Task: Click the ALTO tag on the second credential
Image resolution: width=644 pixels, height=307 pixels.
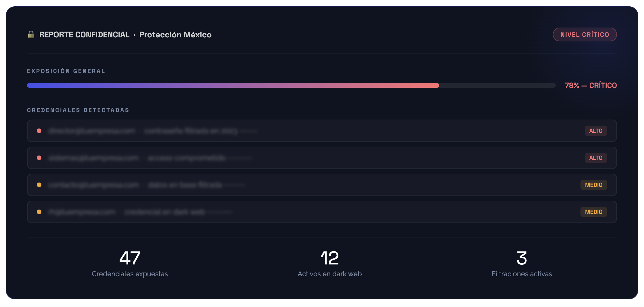Action: [x=596, y=158]
